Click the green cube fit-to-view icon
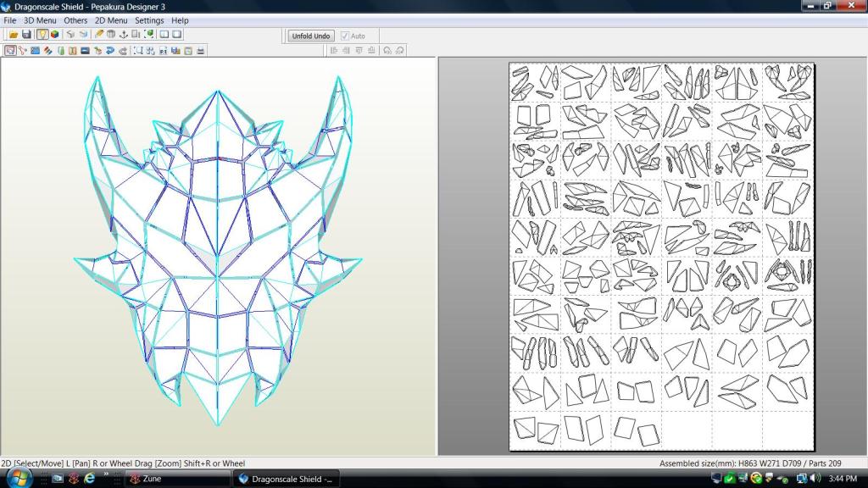 149,34
